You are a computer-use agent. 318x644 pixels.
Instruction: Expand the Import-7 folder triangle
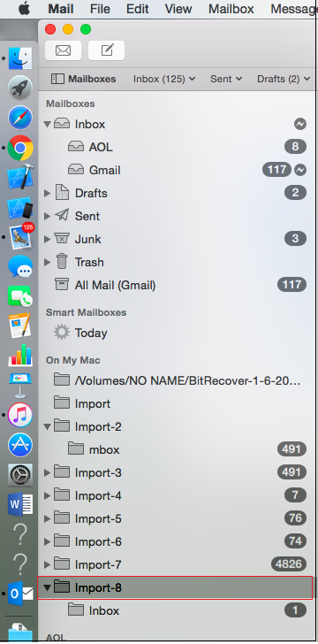tap(47, 564)
